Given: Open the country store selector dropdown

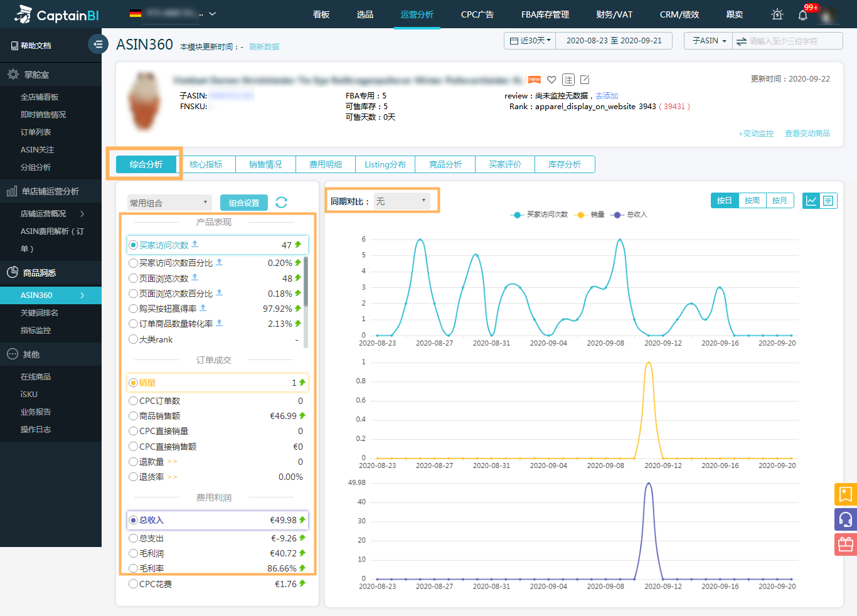Looking at the screenshot, I should pyautogui.click(x=173, y=14).
